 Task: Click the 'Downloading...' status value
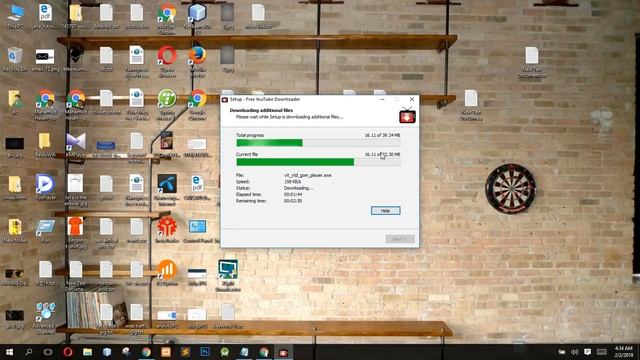click(298, 188)
